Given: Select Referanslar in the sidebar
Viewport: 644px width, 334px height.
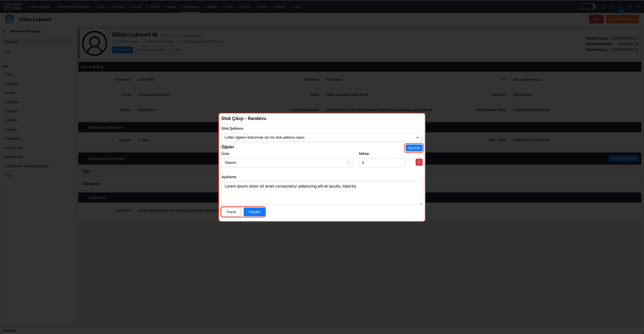Looking at the screenshot, I should [x=14, y=157].
